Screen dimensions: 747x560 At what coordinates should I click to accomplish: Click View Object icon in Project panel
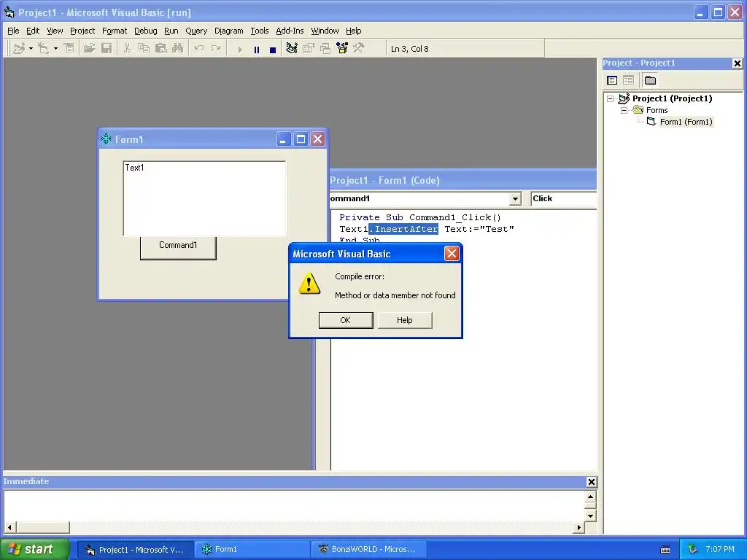628,80
